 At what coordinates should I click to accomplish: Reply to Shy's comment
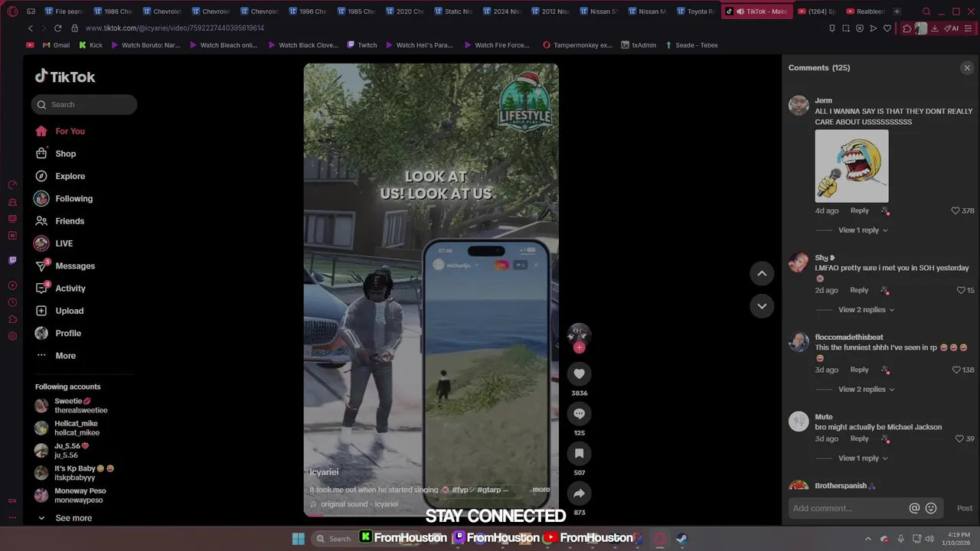[x=860, y=290]
